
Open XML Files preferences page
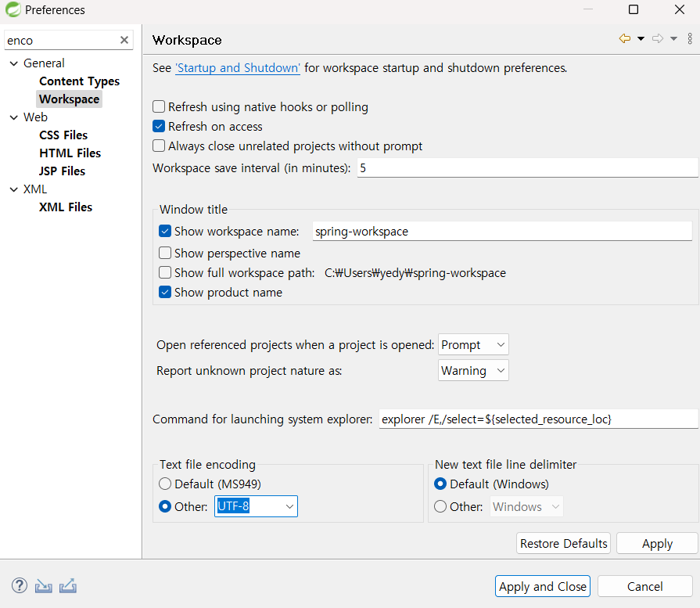point(66,207)
